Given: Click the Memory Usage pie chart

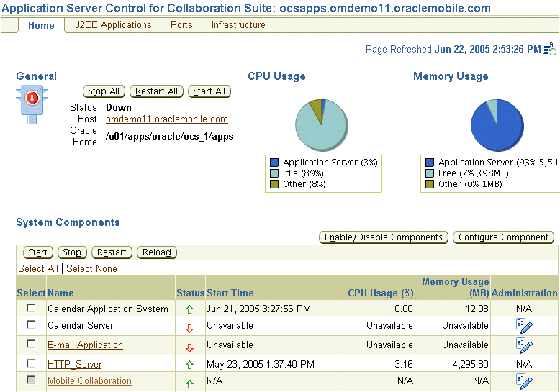Looking at the screenshot, I should (x=497, y=124).
